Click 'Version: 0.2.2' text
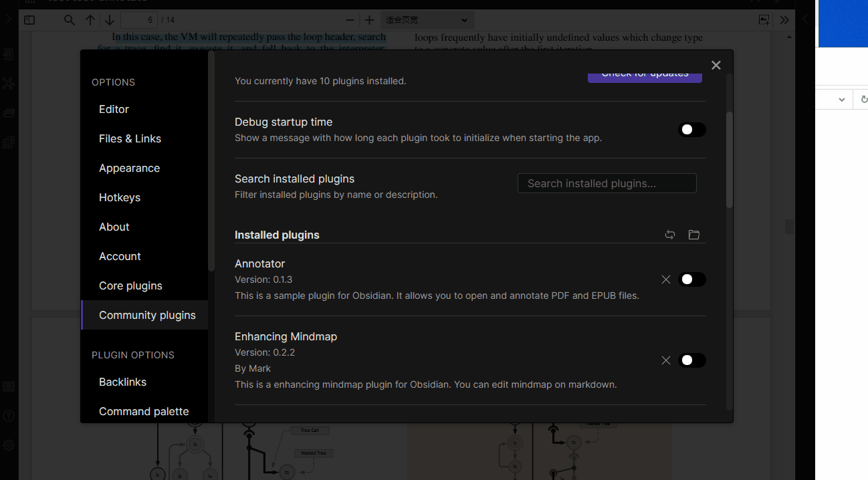Image resolution: width=868 pixels, height=480 pixels. tap(265, 352)
